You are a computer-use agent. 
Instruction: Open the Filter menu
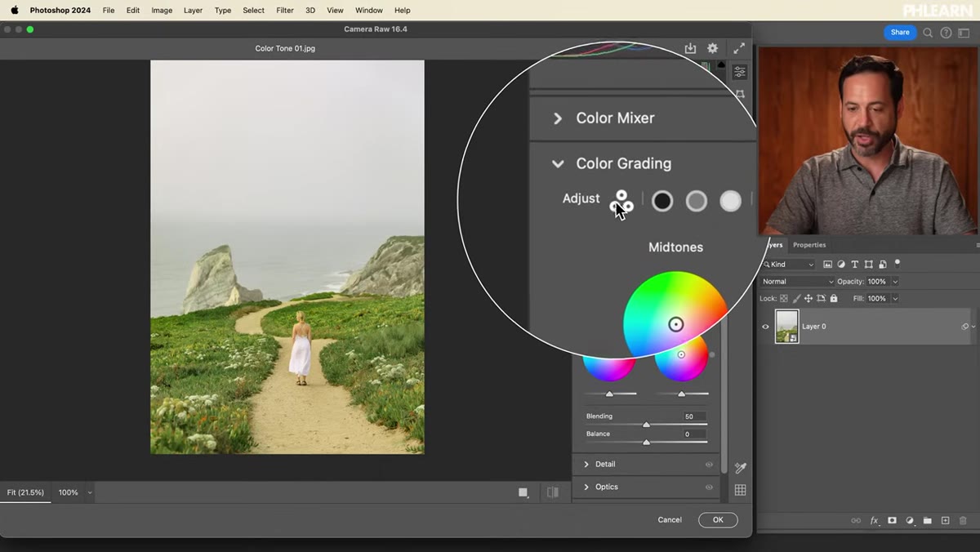coord(285,11)
